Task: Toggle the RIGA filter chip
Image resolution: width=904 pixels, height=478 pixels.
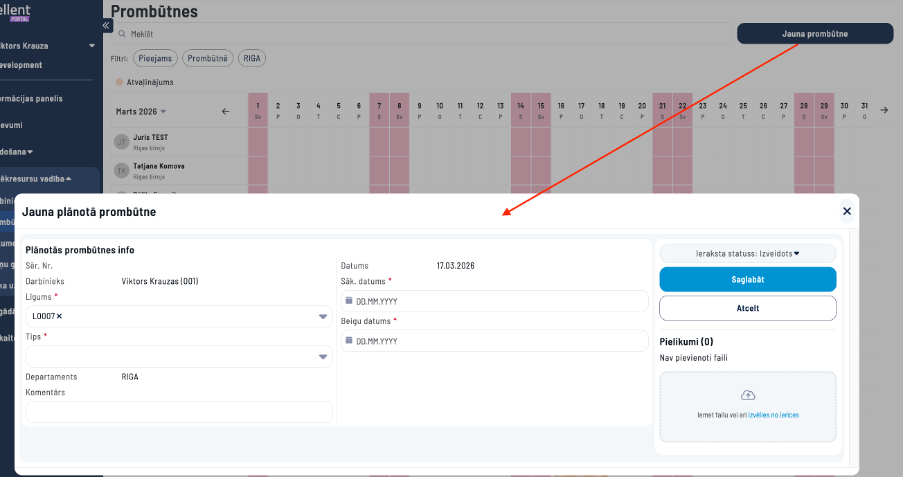Action: click(x=252, y=58)
